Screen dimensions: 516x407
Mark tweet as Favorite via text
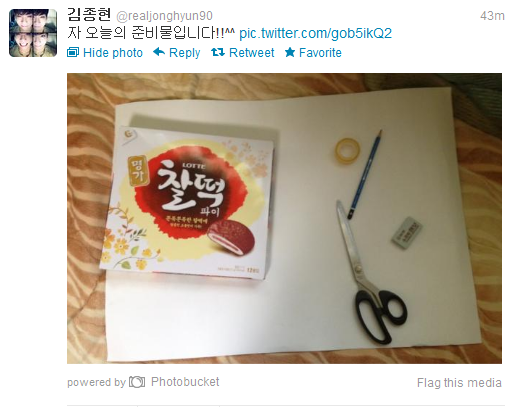point(320,53)
